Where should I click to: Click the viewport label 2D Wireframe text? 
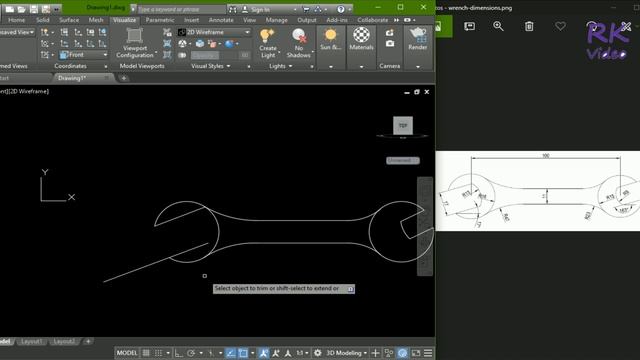point(29,91)
